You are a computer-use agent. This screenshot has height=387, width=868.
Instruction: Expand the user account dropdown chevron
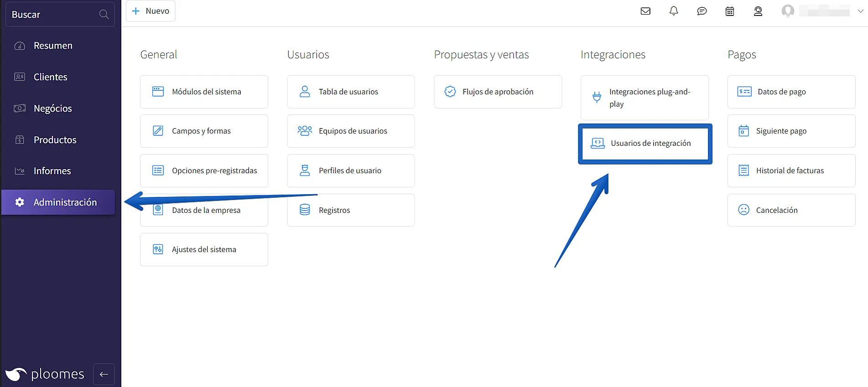tap(860, 11)
